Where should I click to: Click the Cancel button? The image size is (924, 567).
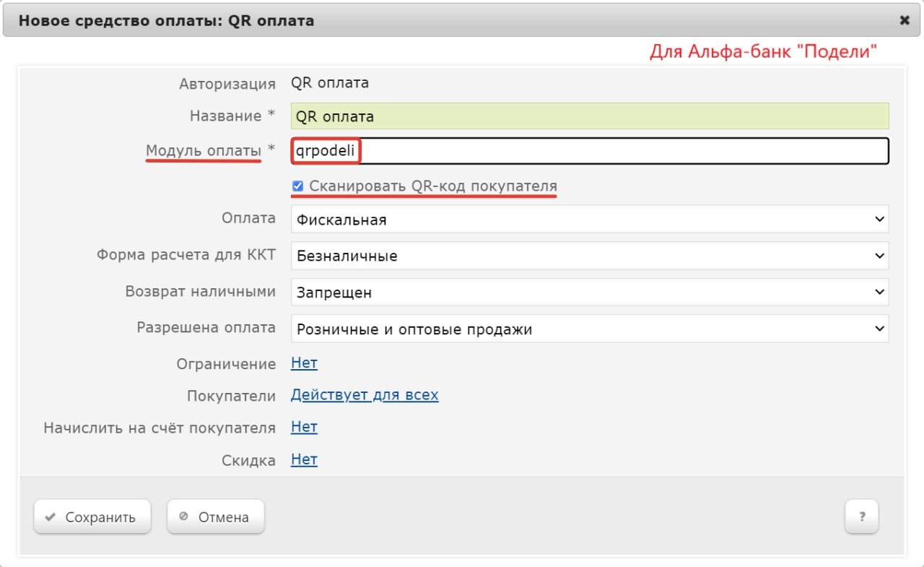(215, 517)
